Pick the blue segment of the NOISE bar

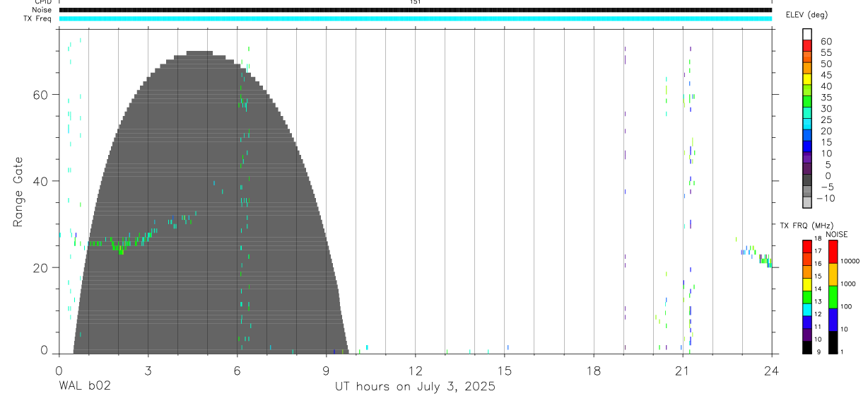833,320
